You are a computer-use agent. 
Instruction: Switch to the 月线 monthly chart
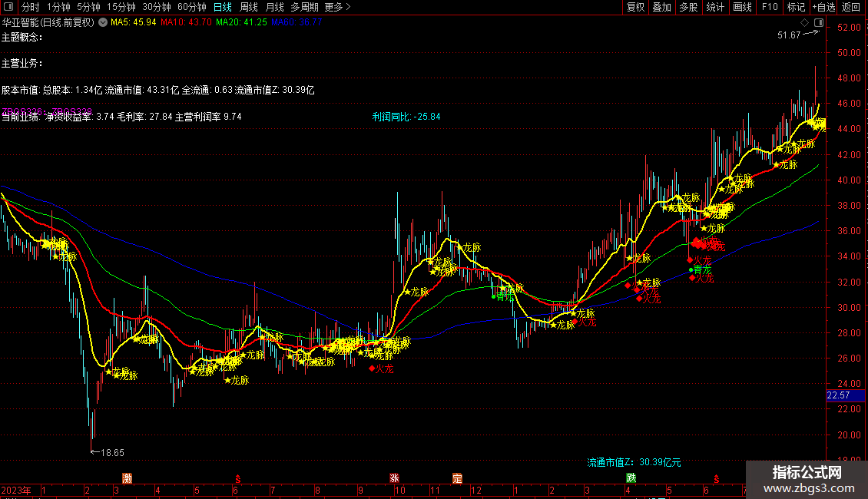(x=274, y=7)
